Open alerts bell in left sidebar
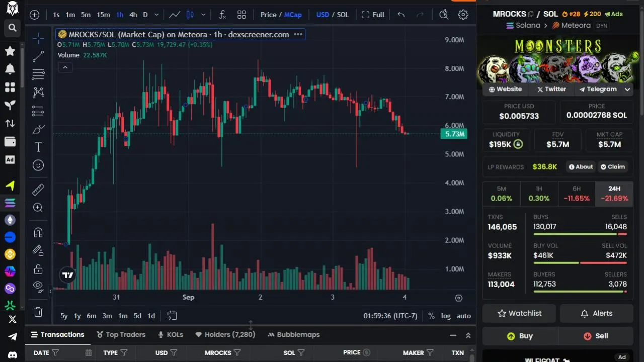Viewport: 644px width, 362px height. coord(10,69)
